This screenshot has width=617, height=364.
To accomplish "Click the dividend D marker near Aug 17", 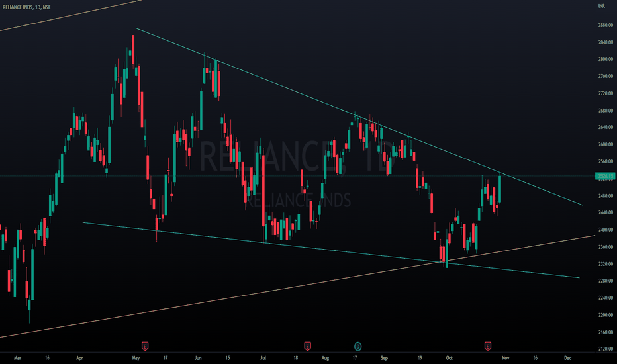I will coord(357,347).
